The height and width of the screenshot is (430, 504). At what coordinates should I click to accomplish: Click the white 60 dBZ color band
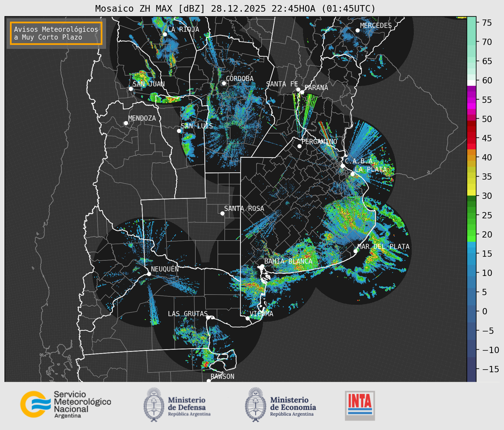(471, 83)
